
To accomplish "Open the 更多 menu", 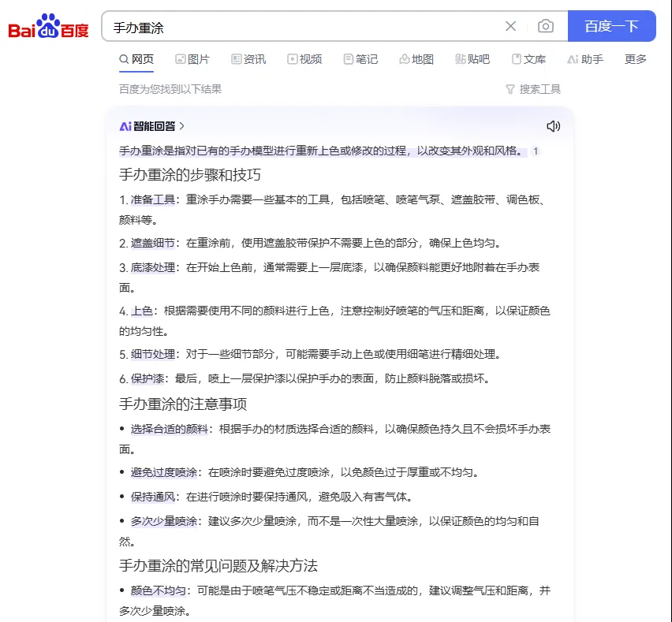I will tap(635, 59).
